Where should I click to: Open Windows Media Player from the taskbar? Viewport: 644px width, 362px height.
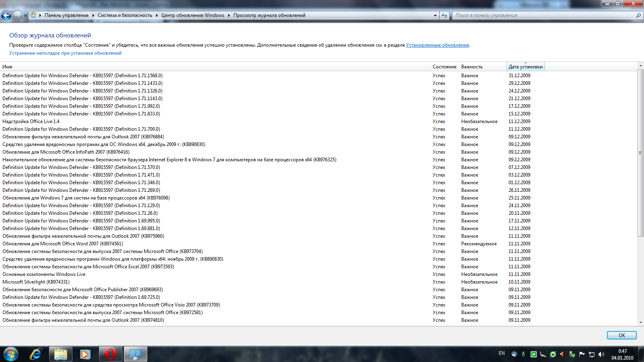point(85,354)
